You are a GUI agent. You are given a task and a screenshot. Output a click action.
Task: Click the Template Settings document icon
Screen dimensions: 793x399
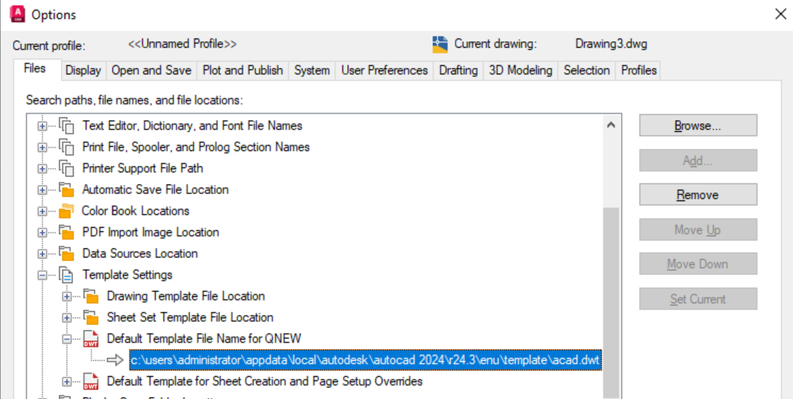67,275
